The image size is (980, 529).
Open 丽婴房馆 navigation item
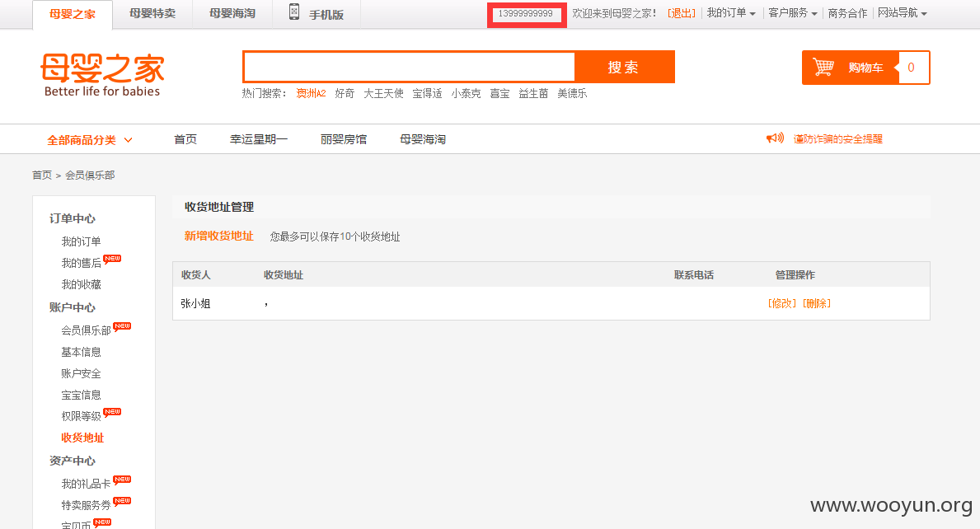click(x=343, y=139)
